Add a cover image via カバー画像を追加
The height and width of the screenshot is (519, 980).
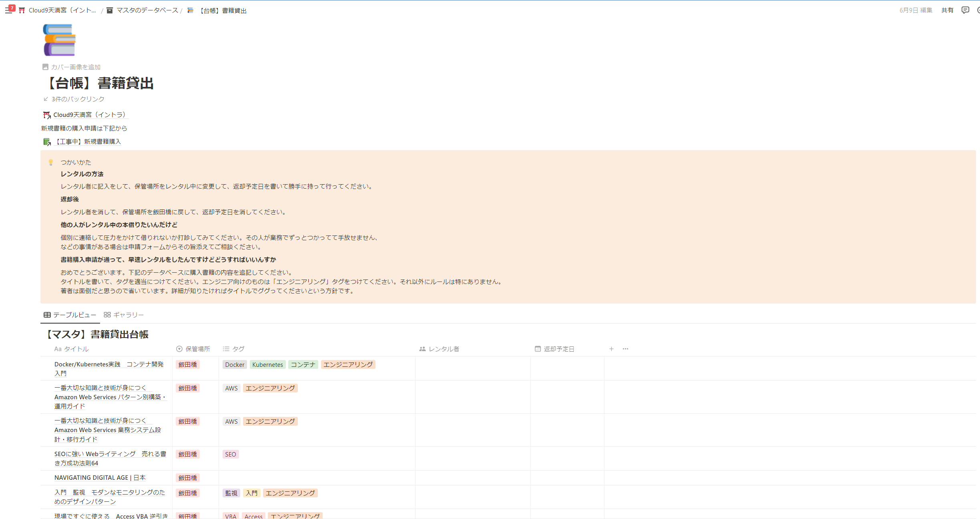click(x=72, y=67)
